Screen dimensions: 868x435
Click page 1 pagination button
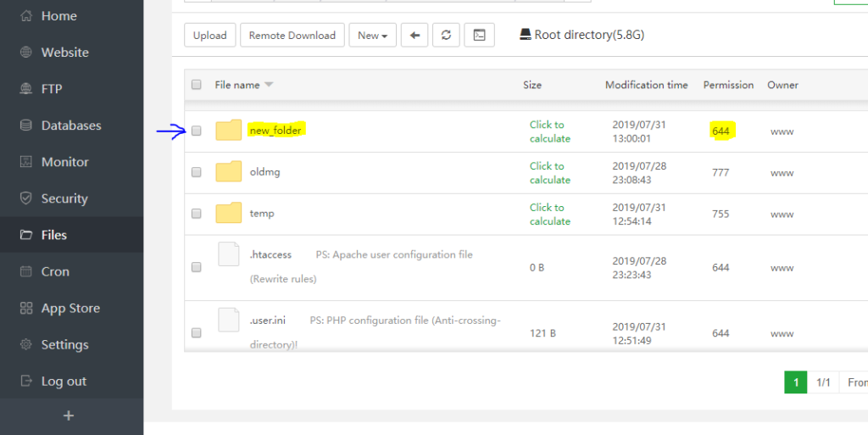click(795, 382)
